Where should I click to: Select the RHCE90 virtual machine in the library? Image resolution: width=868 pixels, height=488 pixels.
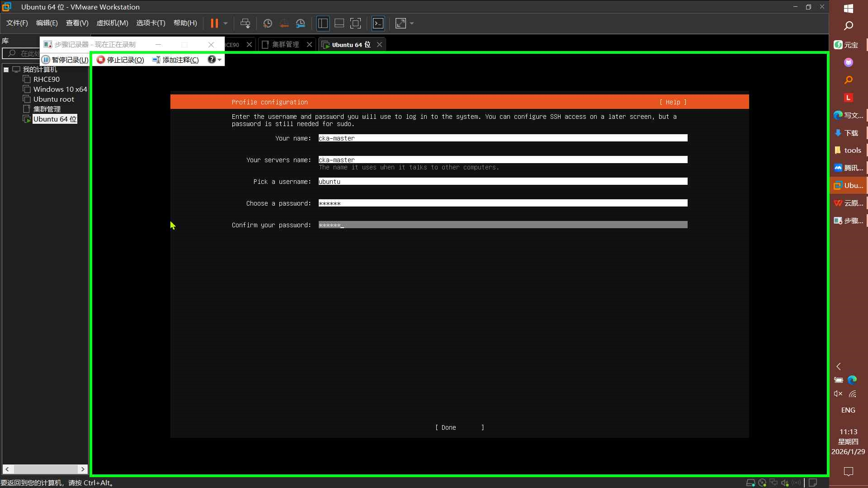pos(46,80)
